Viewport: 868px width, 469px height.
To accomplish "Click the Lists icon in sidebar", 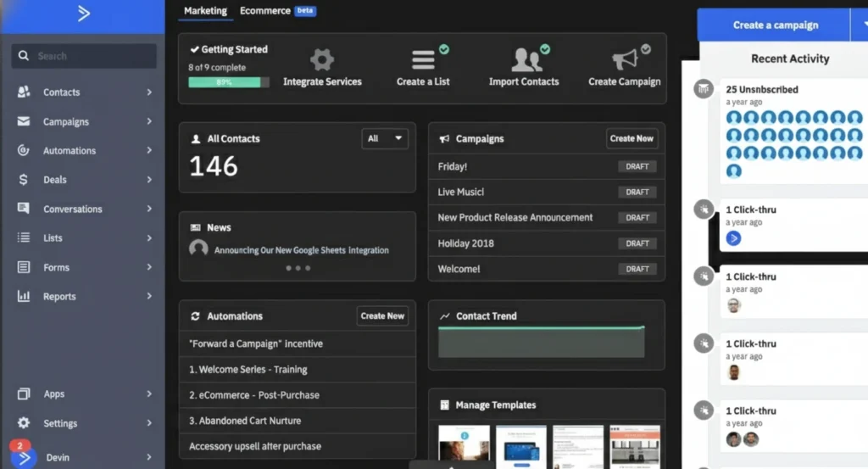I will [x=23, y=237].
